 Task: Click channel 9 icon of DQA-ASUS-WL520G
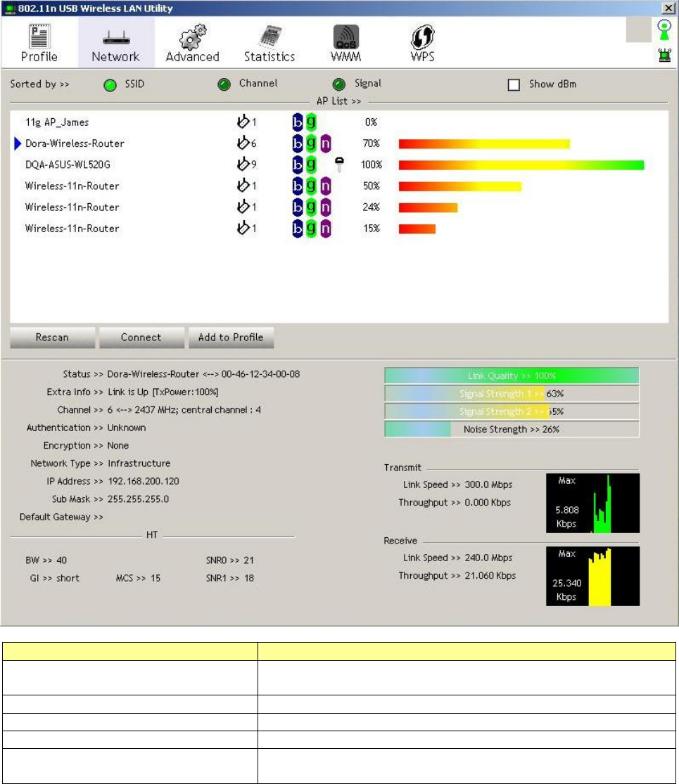click(x=243, y=164)
